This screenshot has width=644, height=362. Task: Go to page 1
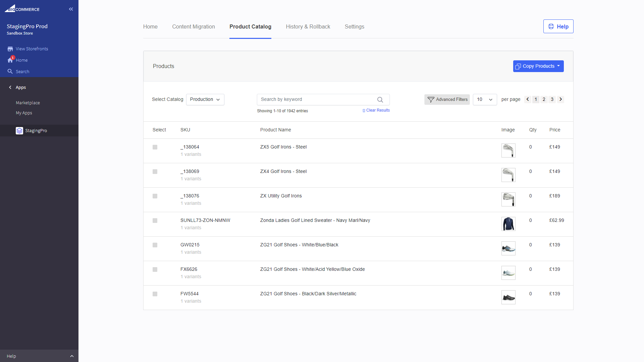pyautogui.click(x=536, y=100)
